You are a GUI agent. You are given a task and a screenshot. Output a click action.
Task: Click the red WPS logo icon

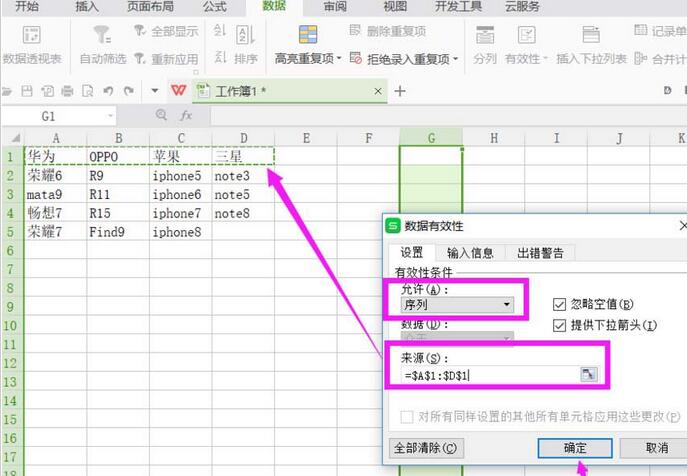[x=178, y=91]
